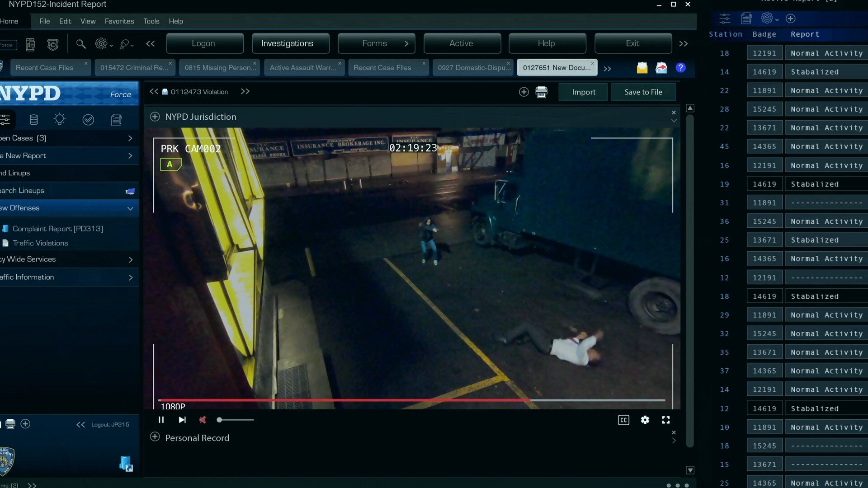Click the blue help question mark icon
The image size is (868, 488).
(680, 68)
